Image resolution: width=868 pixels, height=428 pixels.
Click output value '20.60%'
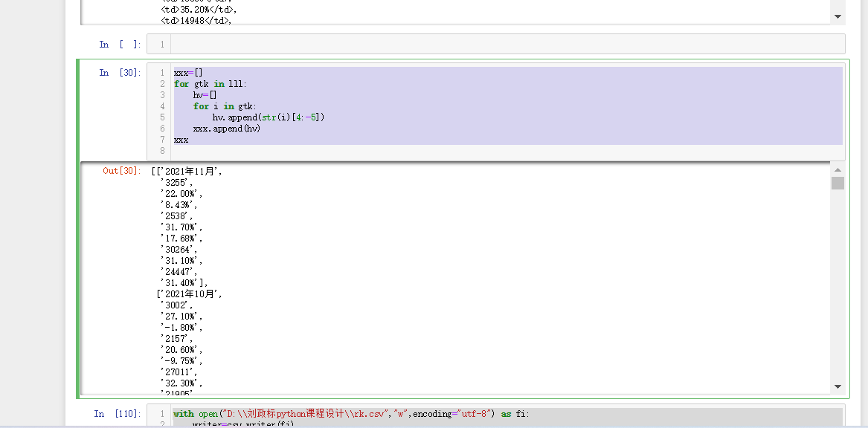tap(181, 350)
